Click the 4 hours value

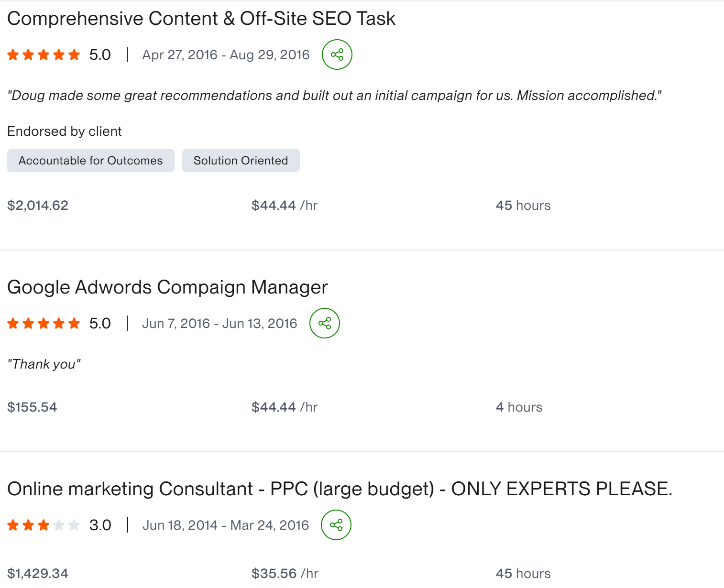519,407
